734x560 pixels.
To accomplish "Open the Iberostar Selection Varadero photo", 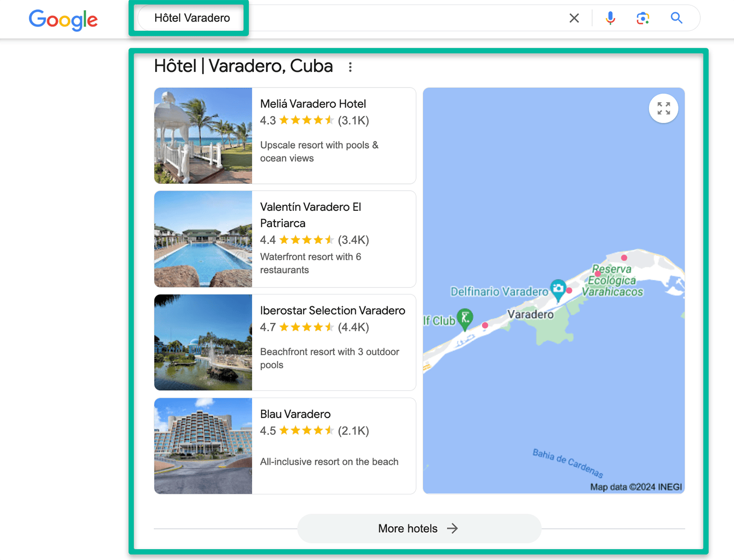I will (x=203, y=342).
